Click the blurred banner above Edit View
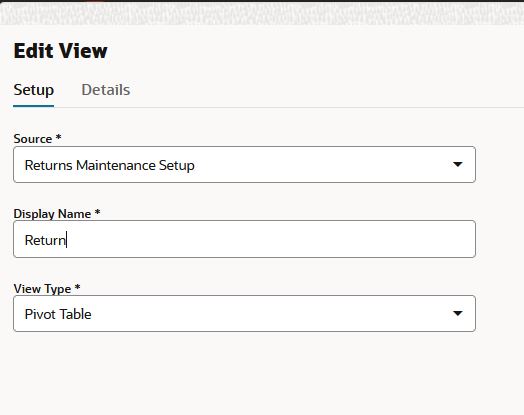Image resolution: width=524 pixels, height=415 pixels. point(262,13)
